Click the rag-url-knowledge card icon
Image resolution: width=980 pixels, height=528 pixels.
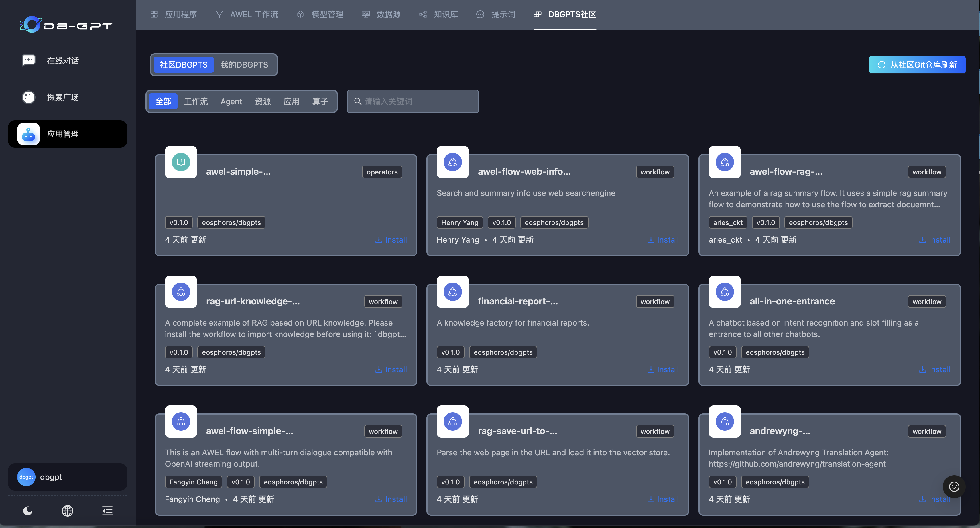click(181, 292)
